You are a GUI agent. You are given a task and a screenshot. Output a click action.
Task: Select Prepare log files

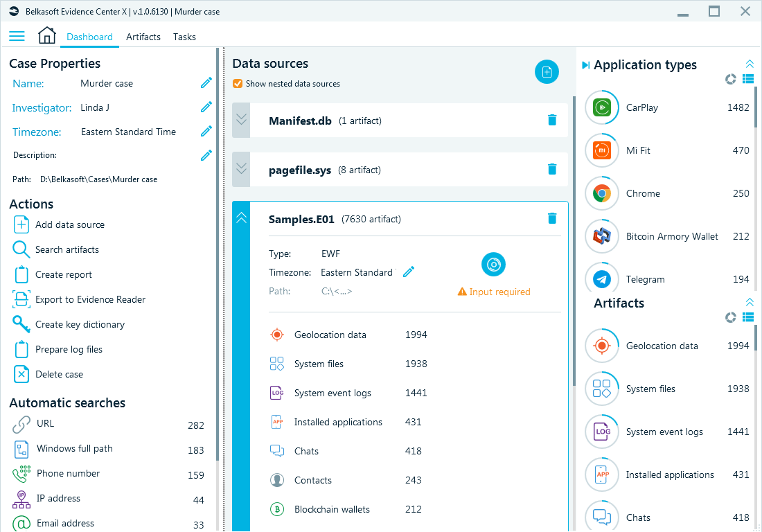click(57, 349)
